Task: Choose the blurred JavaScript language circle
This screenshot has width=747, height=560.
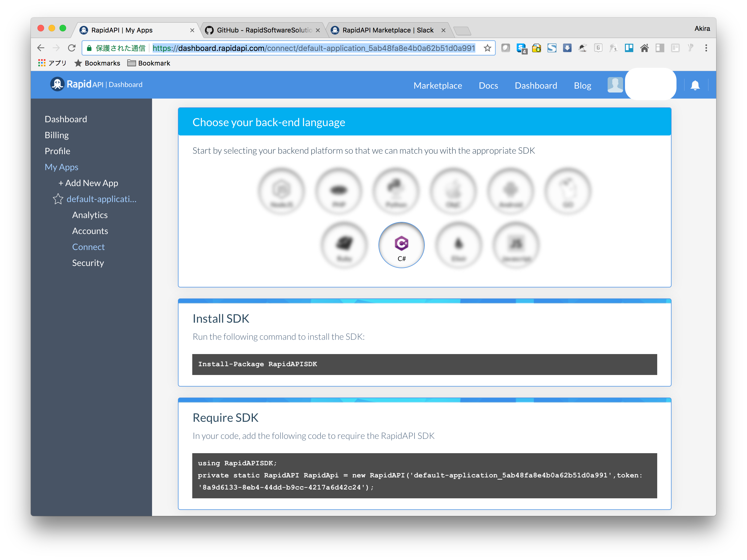Action: click(x=516, y=245)
